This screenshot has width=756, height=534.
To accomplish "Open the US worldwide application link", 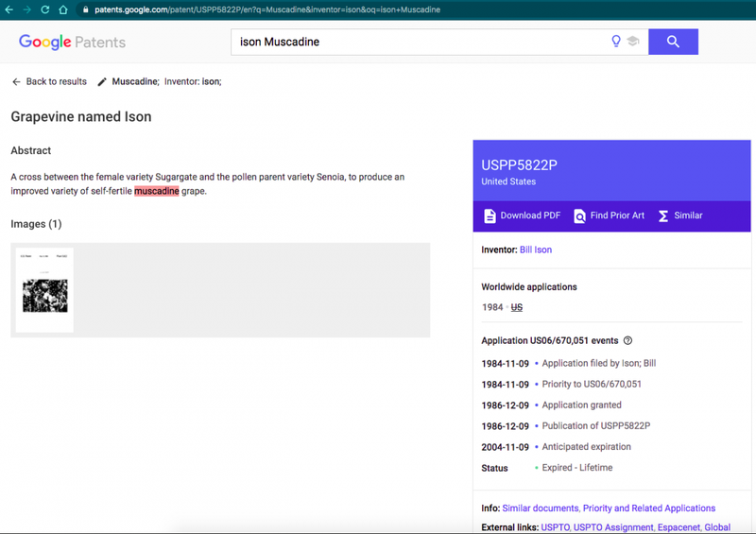I will (516, 307).
